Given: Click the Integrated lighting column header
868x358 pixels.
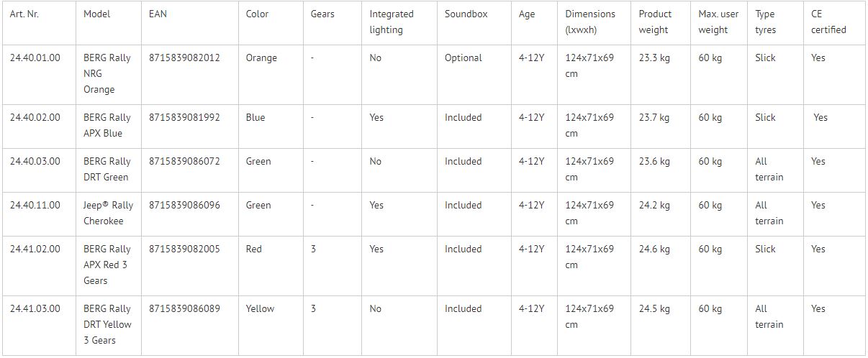Looking at the screenshot, I should tap(392, 22).
